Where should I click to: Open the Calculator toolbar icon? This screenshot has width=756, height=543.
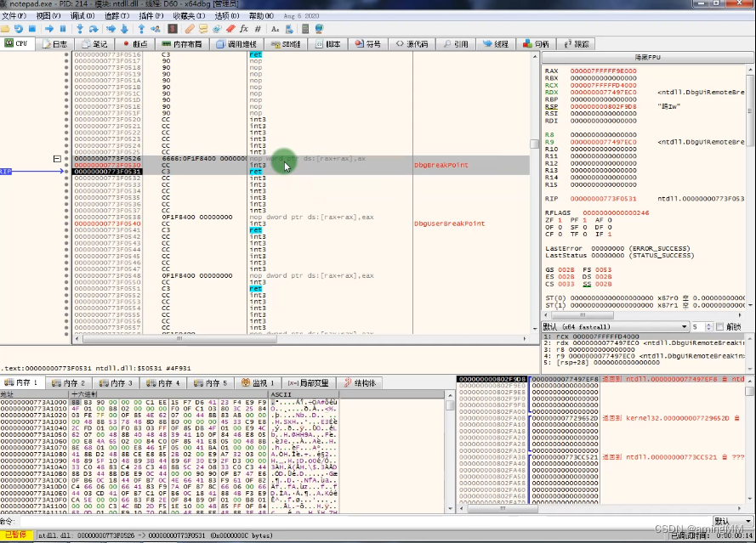[305, 29]
